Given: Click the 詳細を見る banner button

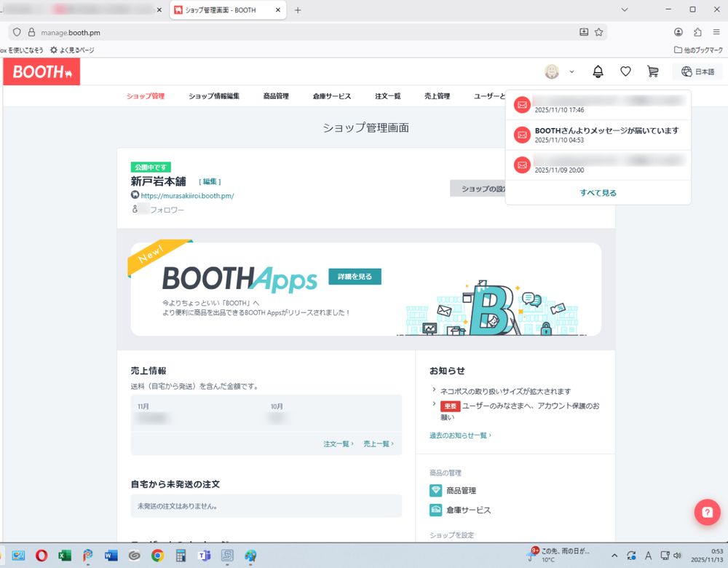Looking at the screenshot, I should [x=355, y=276].
